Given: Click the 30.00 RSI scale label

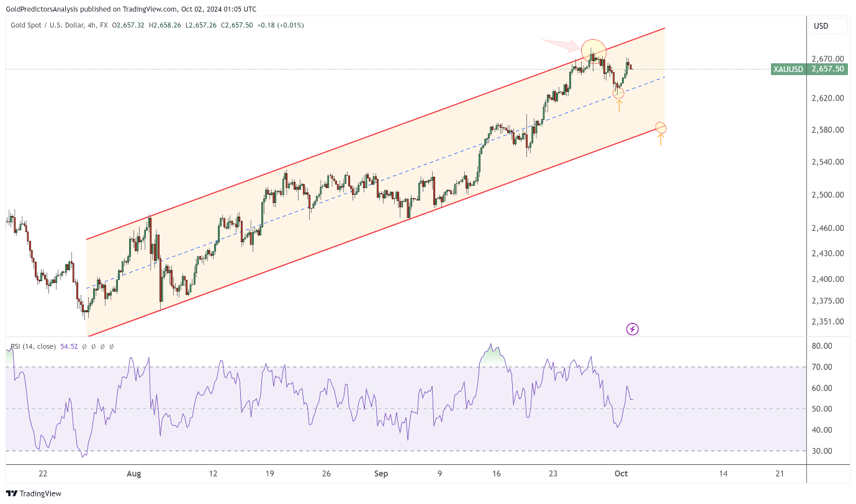Looking at the screenshot, I should click(x=821, y=451).
